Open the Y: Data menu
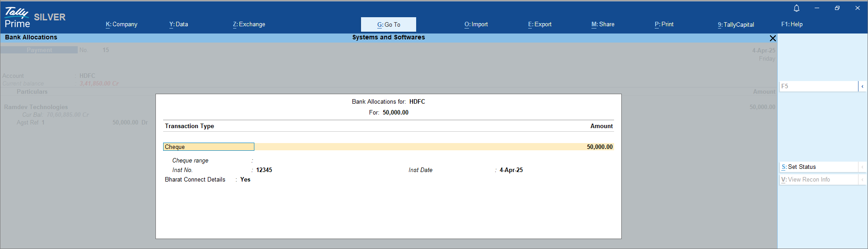Image resolution: width=868 pixels, height=249 pixels. 178,24
